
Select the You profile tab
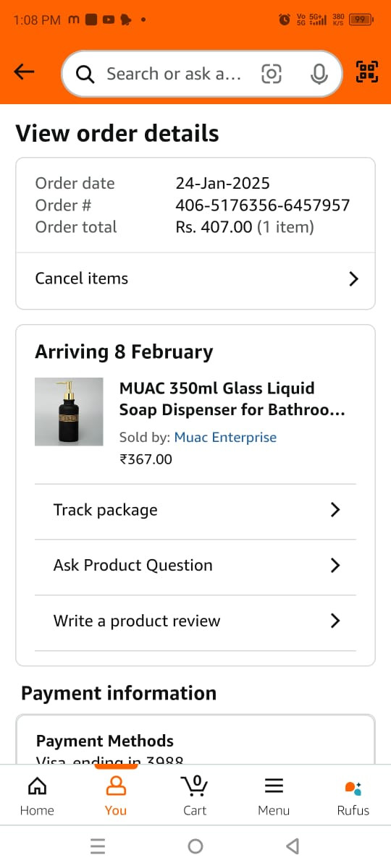click(x=116, y=796)
